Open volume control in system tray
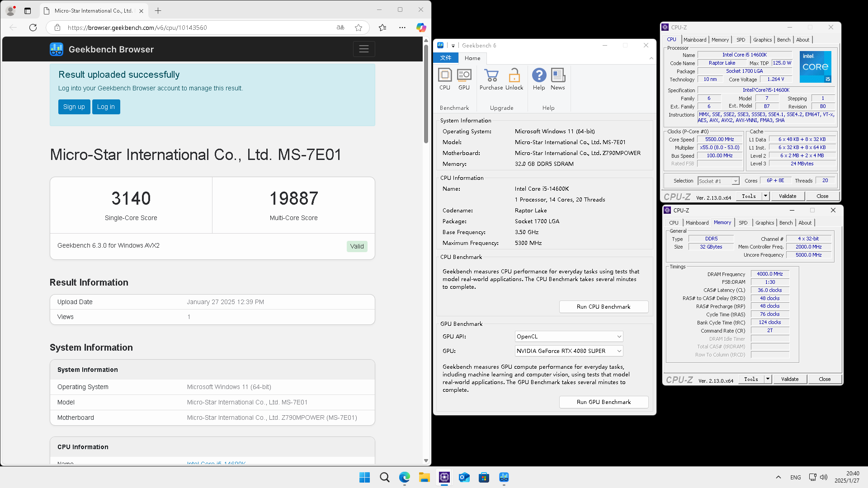 [x=824, y=477]
